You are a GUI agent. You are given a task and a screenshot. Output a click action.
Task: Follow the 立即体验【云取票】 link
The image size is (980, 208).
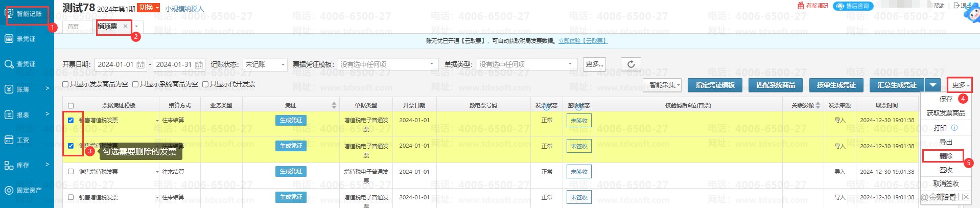point(582,41)
